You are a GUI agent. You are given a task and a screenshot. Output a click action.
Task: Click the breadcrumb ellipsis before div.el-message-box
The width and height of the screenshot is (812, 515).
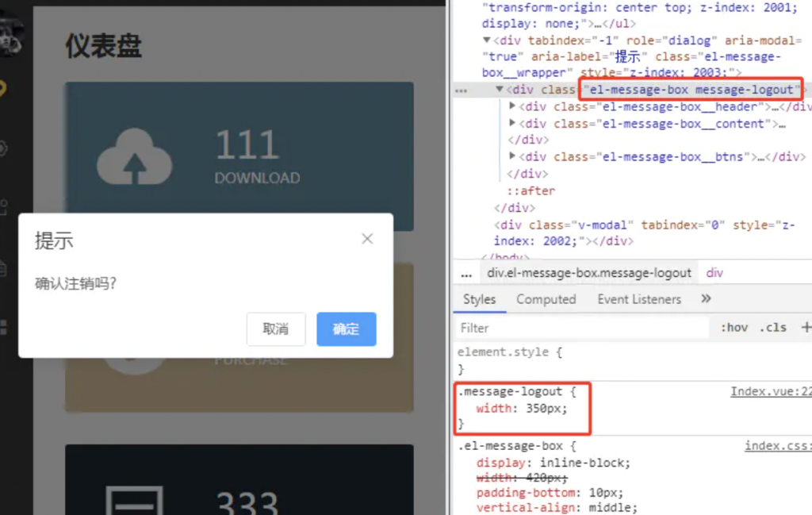466,272
